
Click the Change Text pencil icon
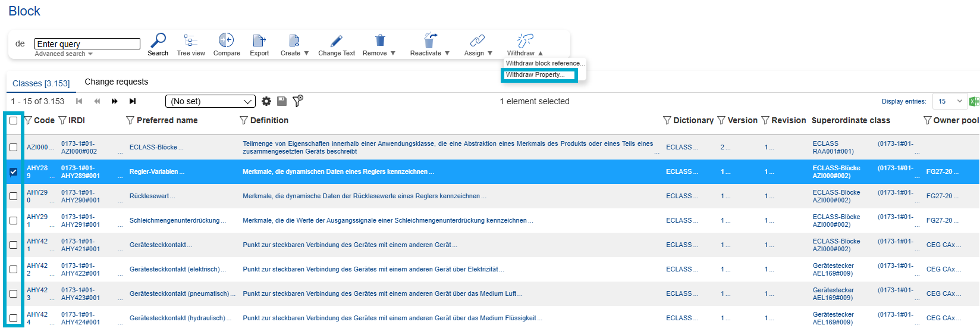[336, 40]
